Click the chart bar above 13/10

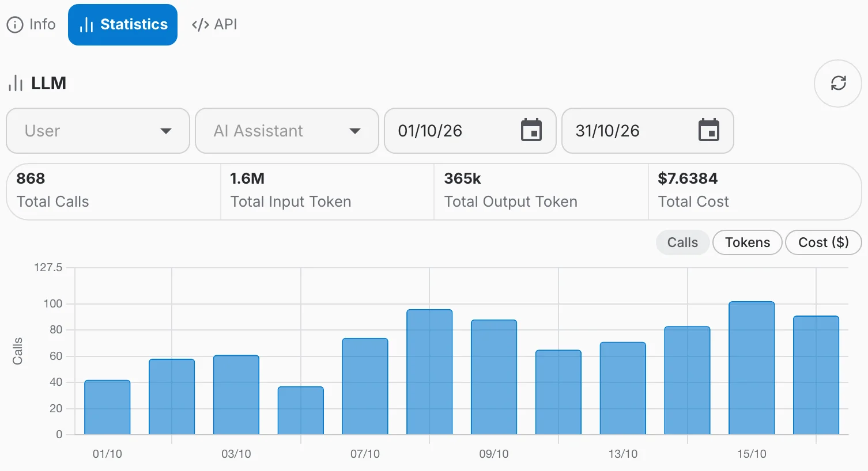point(623,389)
